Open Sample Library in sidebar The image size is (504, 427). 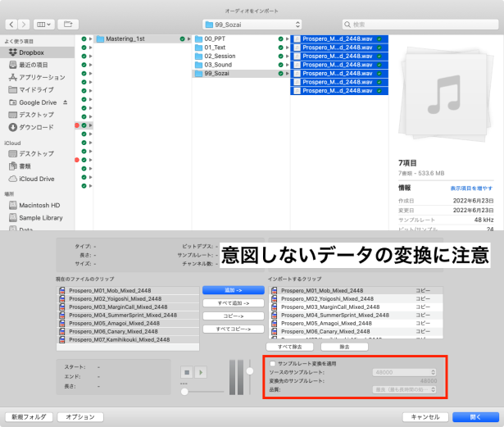point(41,218)
